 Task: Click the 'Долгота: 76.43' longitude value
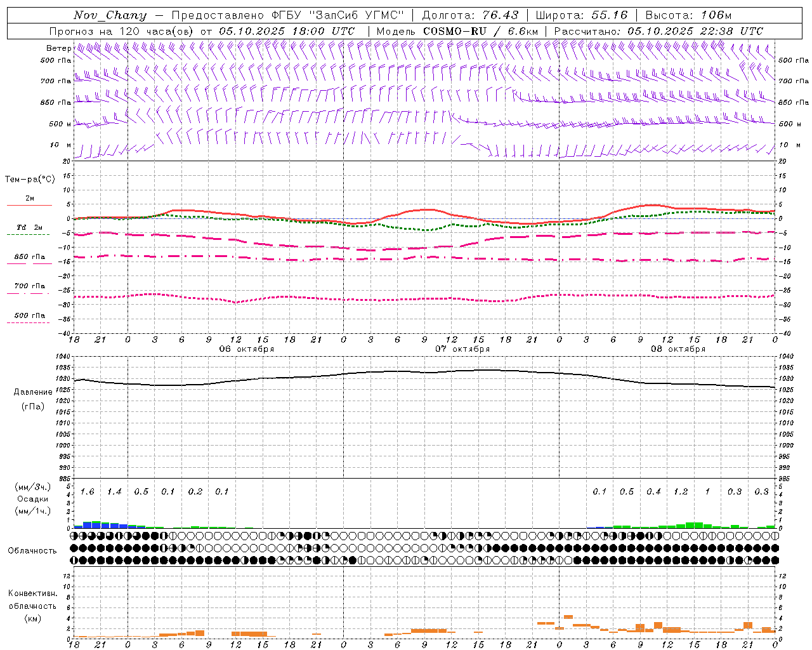pyautogui.click(x=470, y=15)
